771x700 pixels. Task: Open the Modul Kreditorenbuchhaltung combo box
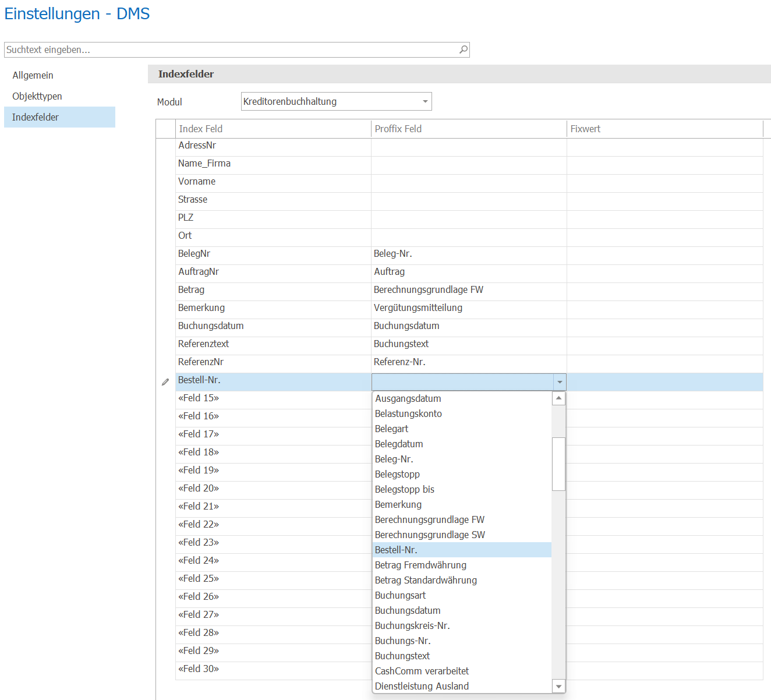(x=337, y=101)
